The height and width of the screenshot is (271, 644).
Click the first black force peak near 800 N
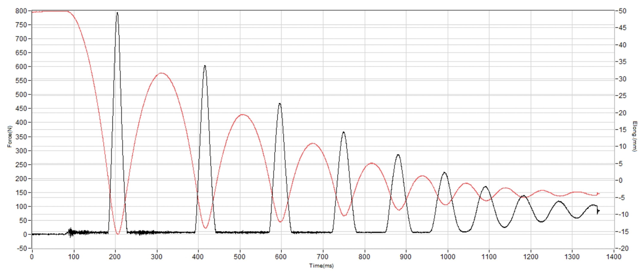pos(117,13)
